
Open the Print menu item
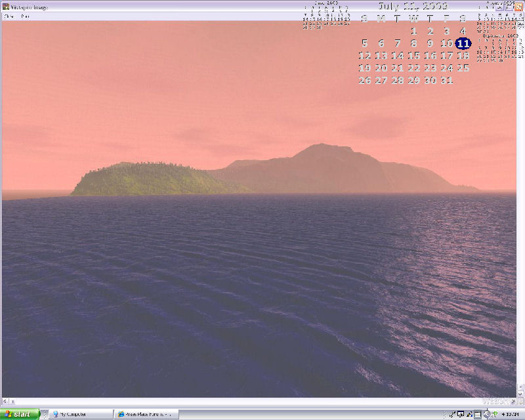pos(25,16)
